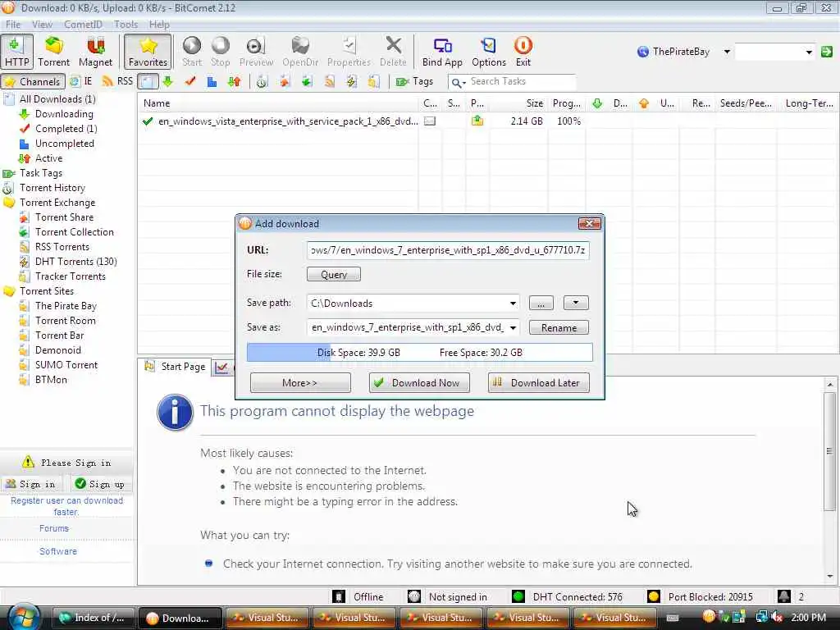Open the Options toolbar icon

pos(489,52)
